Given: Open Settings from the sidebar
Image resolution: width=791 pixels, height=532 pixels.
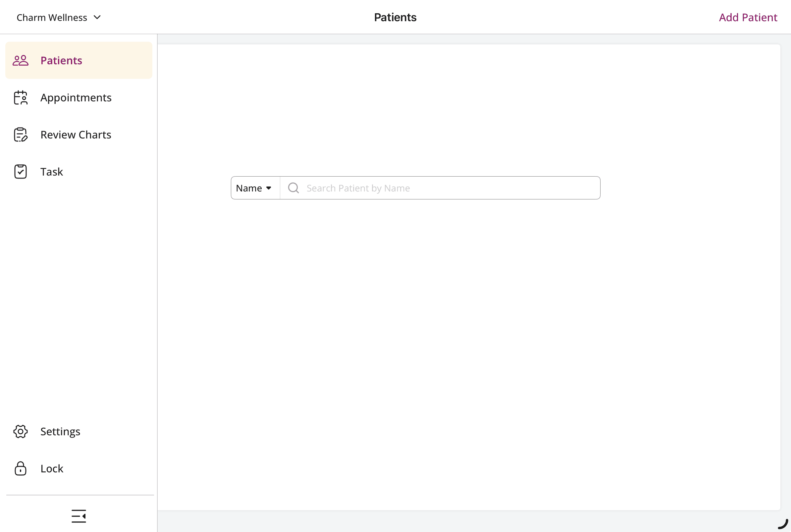Looking at the screenshot, I should (x=60, y=431).
